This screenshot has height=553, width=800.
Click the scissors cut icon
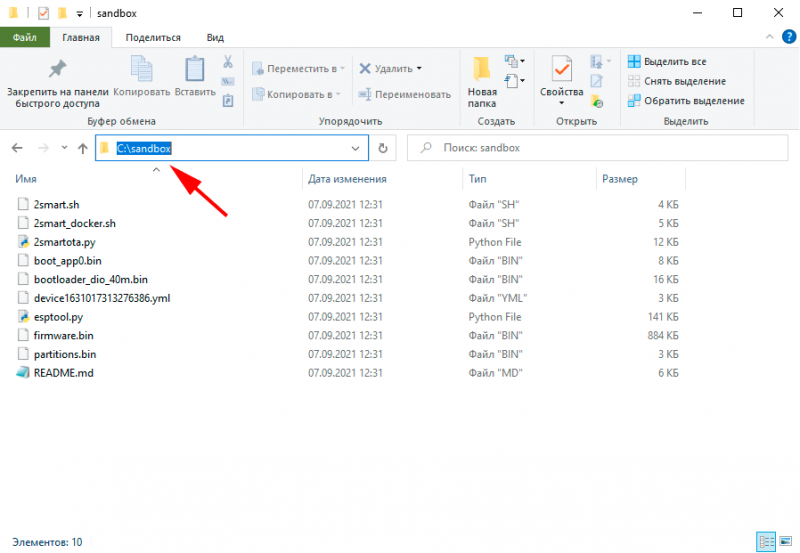(228, 62)
